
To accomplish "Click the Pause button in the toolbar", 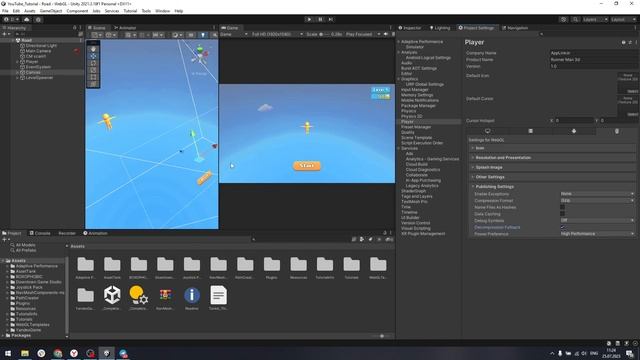I will 320,19.
